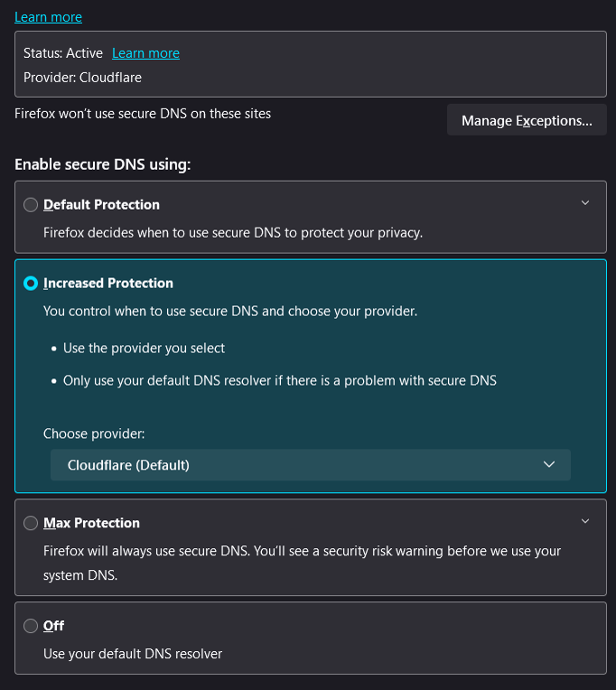Select the Default Protection radio button

tap(31, 205)
